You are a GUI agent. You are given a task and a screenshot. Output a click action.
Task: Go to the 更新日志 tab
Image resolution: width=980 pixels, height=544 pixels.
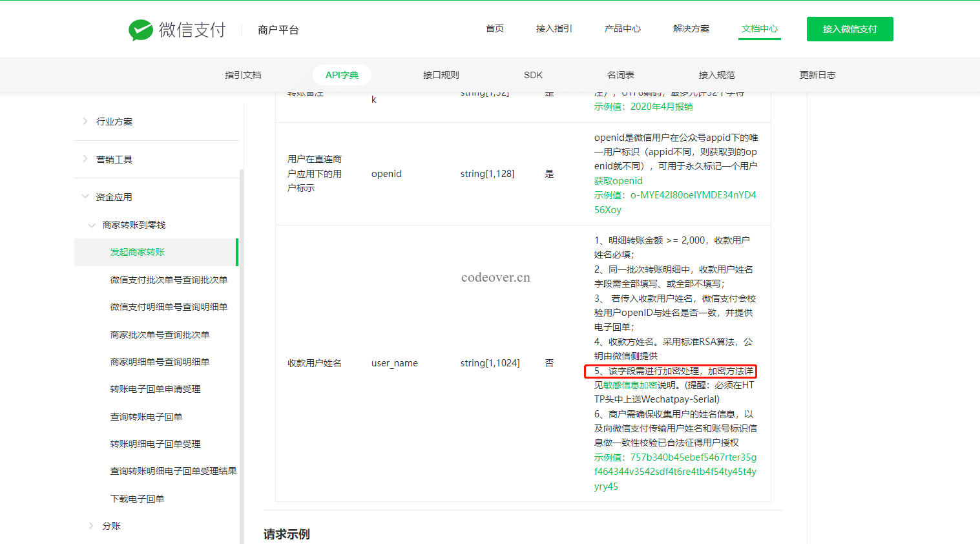coord(817,75)
